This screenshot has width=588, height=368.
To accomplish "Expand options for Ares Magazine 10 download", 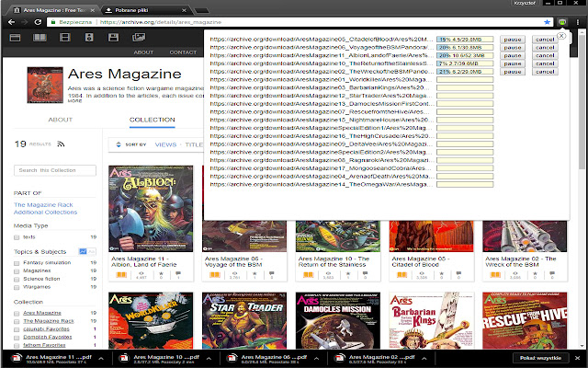I will (209, 359).
